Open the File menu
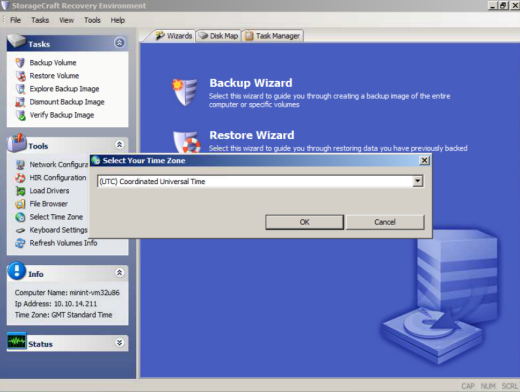The height and width of the screenshot is (392, 520). click(x=15, y=20)
